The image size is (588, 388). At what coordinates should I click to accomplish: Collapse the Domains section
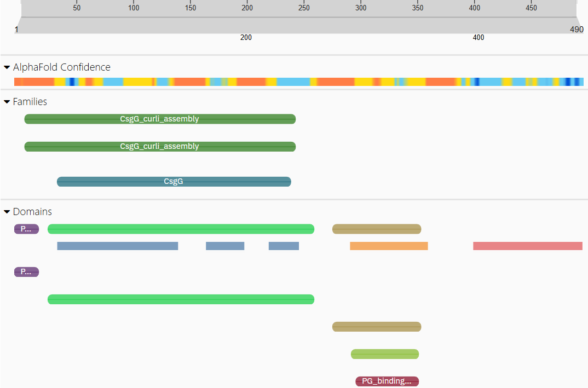pos(7,212)
